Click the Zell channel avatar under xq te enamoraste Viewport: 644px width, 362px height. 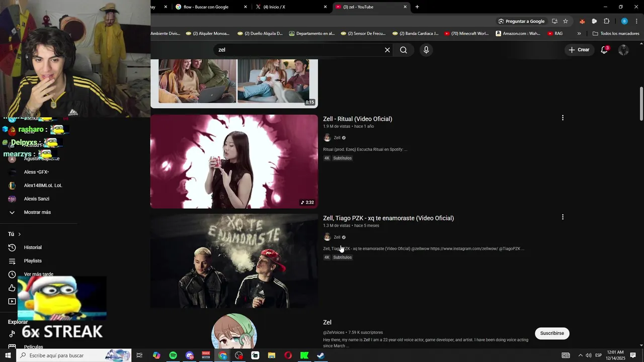[327, 237]
